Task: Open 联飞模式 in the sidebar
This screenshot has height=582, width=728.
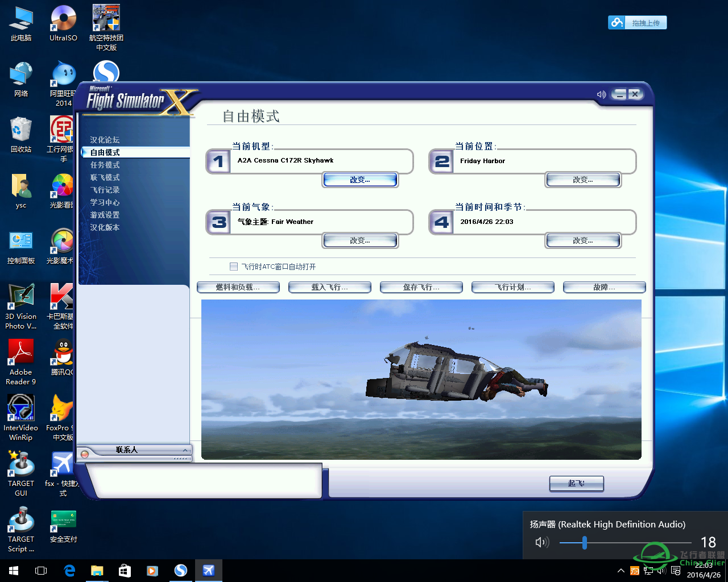Action: (105, 177)
